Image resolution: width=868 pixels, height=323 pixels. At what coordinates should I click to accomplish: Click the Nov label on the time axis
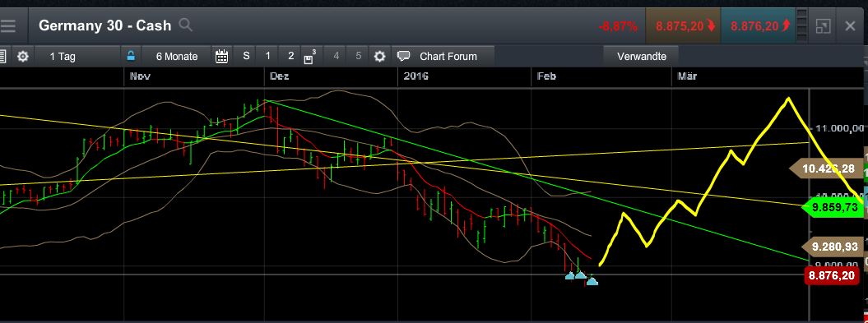(141, 76)
